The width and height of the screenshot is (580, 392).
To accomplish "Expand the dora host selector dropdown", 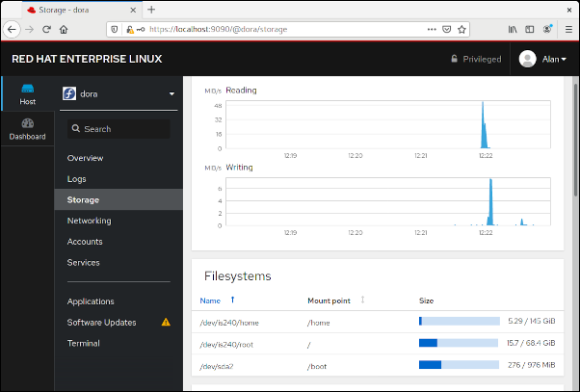I will 171,94.
